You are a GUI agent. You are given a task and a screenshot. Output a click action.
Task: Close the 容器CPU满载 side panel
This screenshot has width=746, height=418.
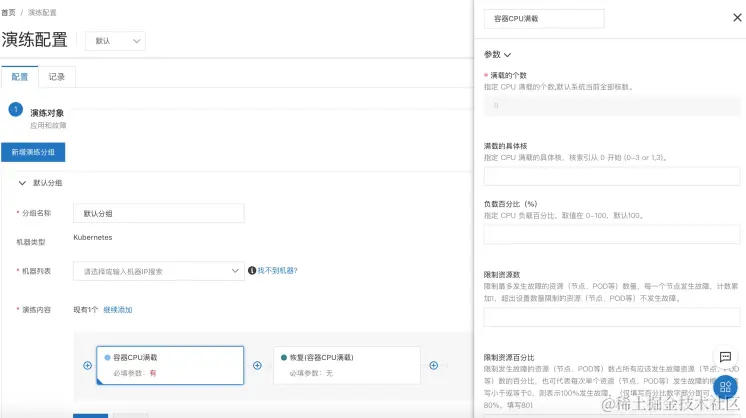click(x=737, y=18)
